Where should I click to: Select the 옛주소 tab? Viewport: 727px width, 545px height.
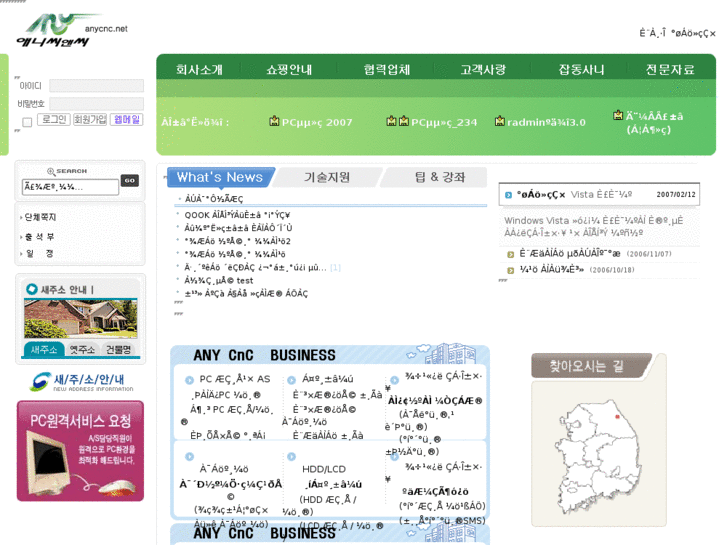[x=82, y=349]
